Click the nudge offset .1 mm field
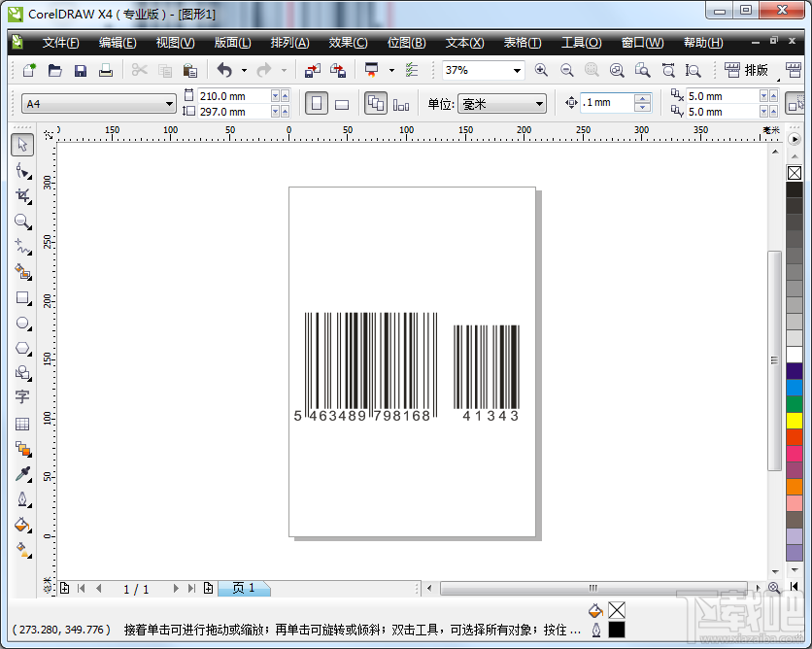This screenshot has height=649, width=812. point(606,103)
